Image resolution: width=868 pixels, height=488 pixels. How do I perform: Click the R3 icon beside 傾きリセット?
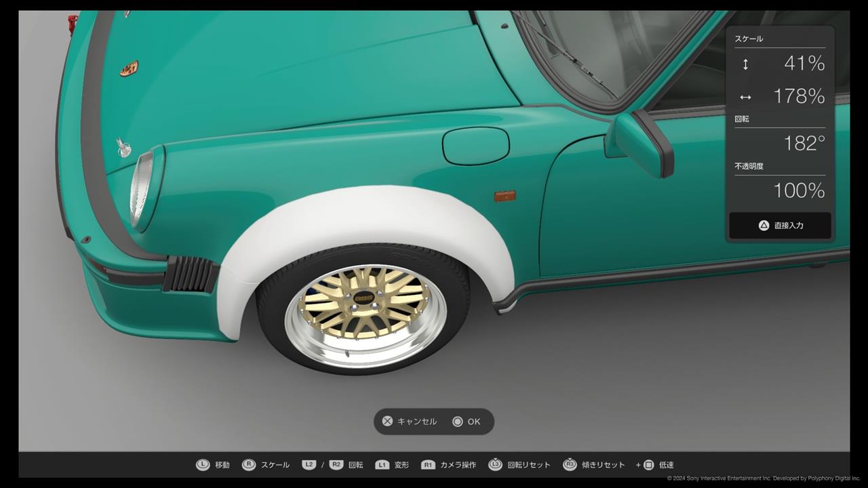tap(570, 465)
